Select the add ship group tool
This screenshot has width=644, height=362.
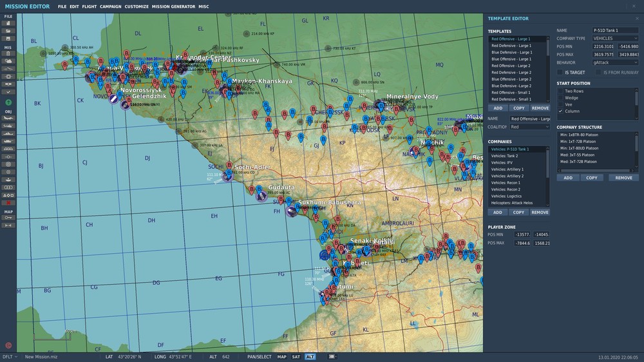pyautogui.click(x=8, y=133)
